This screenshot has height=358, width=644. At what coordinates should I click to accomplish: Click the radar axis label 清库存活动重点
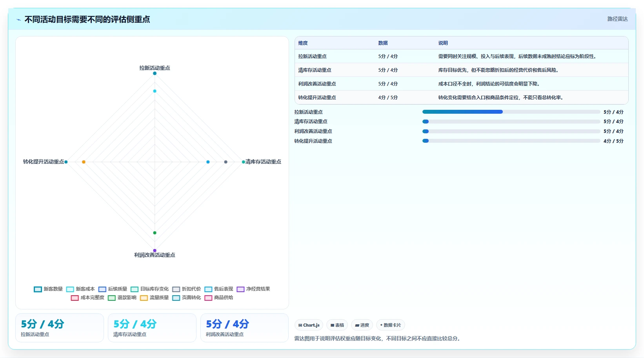(263, 162)
